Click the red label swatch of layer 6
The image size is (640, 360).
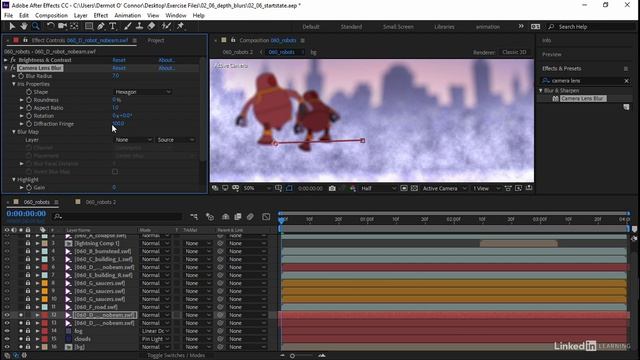44,267
